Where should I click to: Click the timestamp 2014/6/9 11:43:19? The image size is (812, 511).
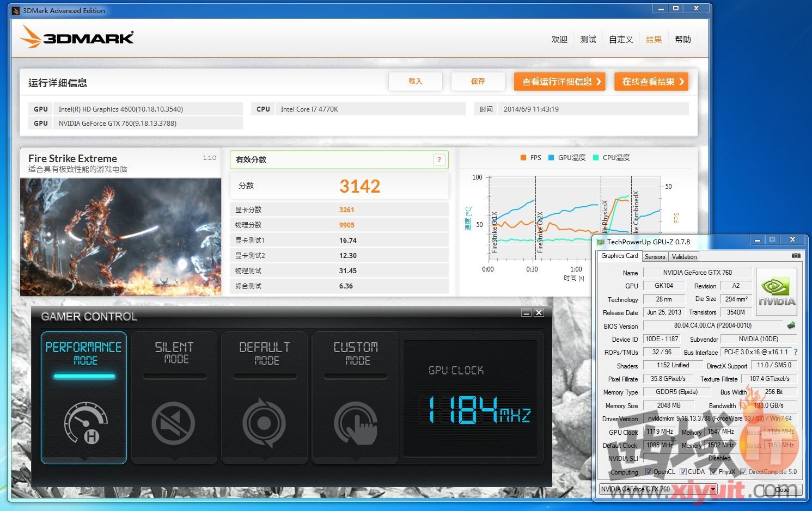coord(531,109)
